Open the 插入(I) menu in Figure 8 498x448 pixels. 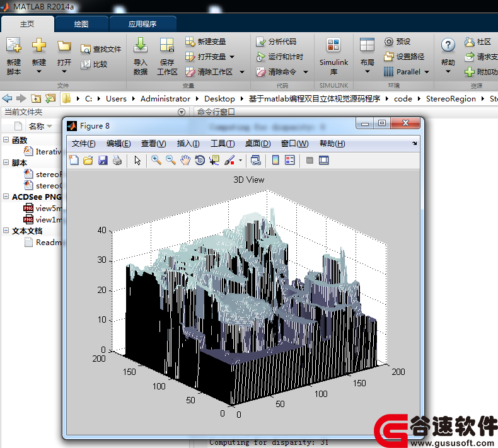click(188, 144)
